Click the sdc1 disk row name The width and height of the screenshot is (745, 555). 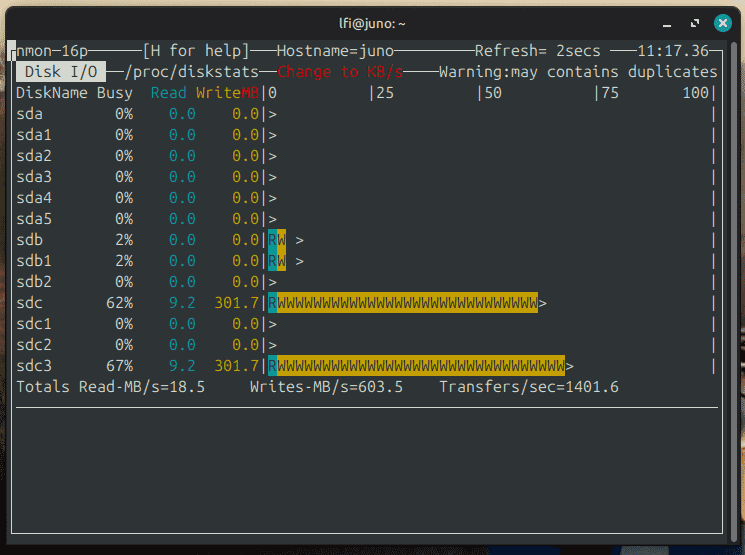34,324
